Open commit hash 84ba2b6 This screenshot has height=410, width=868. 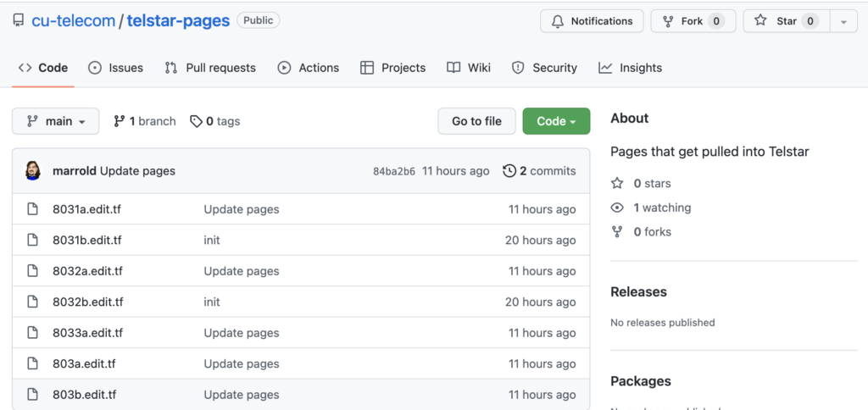(394, 171)
